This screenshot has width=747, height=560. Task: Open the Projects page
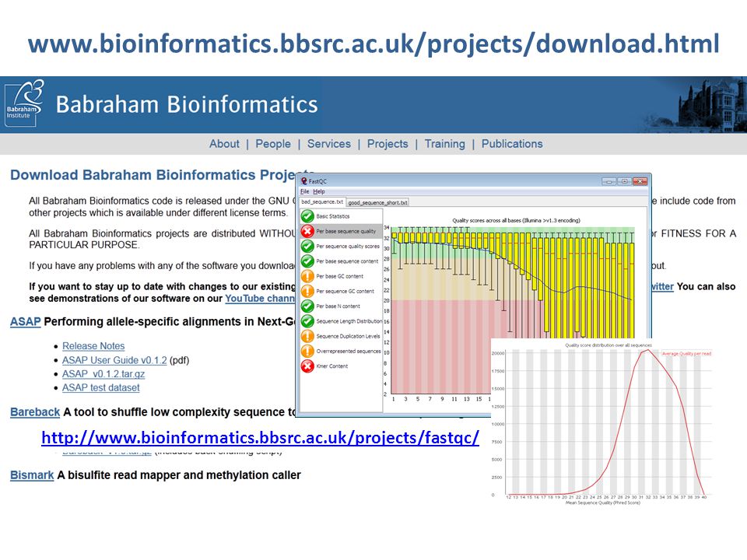(388, 144)
